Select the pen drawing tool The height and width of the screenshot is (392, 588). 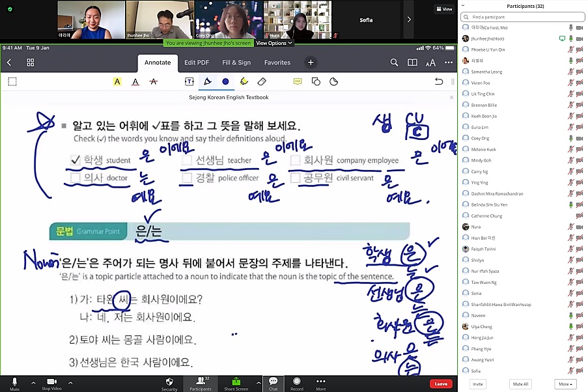point(207,81)
